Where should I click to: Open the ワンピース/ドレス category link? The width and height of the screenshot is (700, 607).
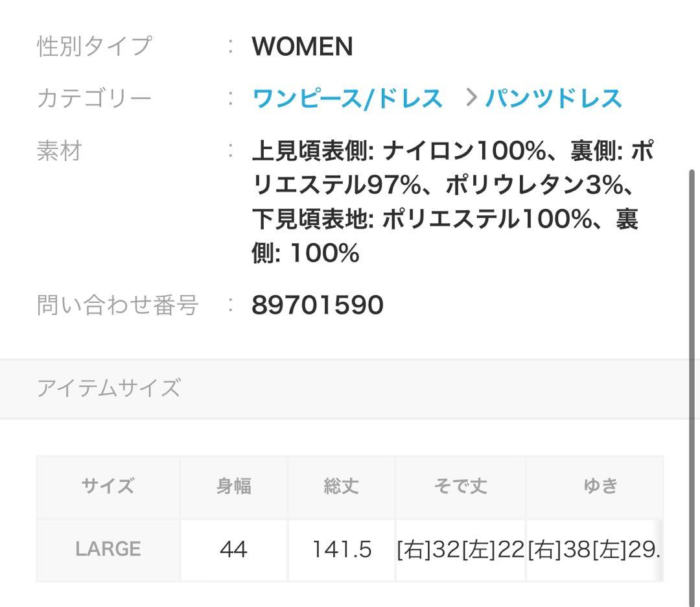(x=348, y=99)
